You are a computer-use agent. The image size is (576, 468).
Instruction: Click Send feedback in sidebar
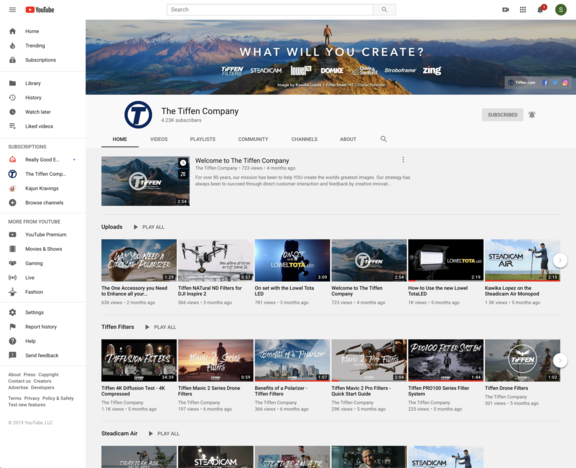pyautogui.click(x=43, y=355)
